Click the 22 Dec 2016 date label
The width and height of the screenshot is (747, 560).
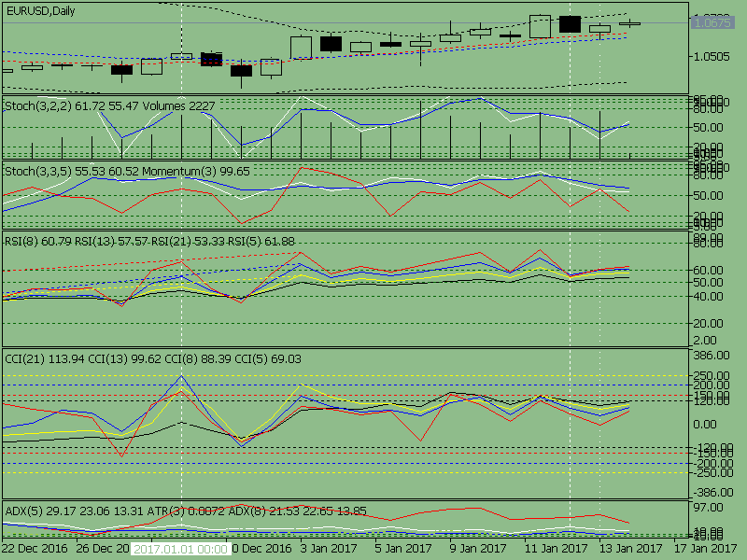[35, 549]
